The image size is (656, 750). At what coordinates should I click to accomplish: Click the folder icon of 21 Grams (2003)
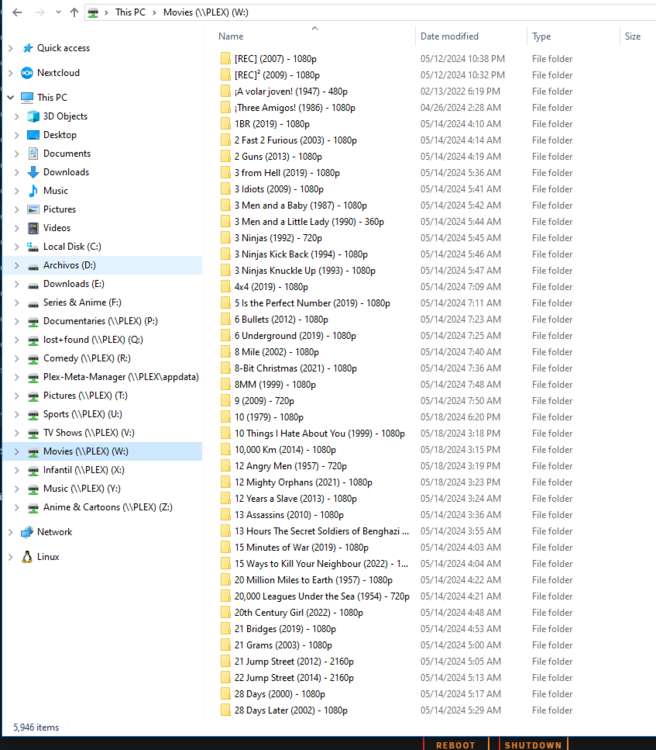pyautogui.click(x=225, y=645)
